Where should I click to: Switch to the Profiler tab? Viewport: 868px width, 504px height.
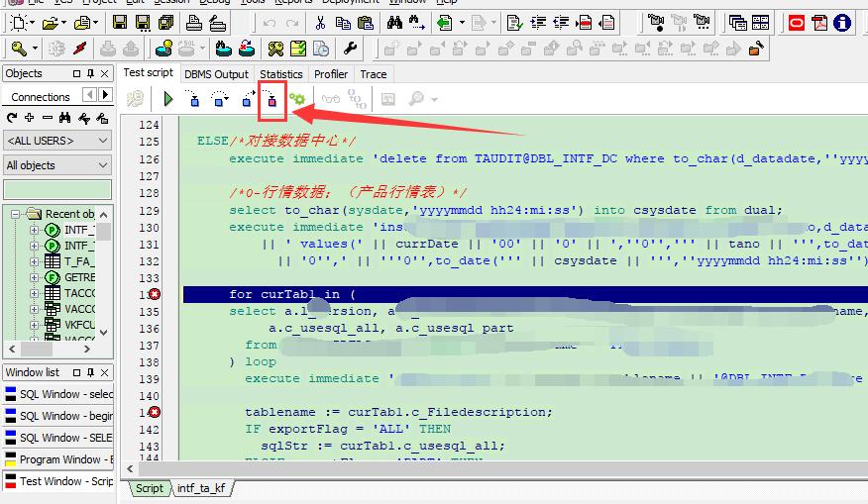pyautogui.click(x=331, y=74)
